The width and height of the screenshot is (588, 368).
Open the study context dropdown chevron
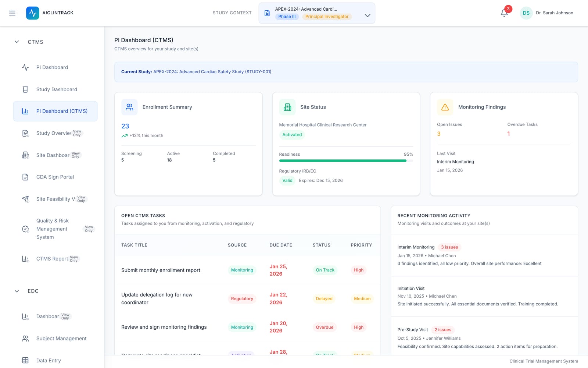pyautogui.click(x=367, y=15)
